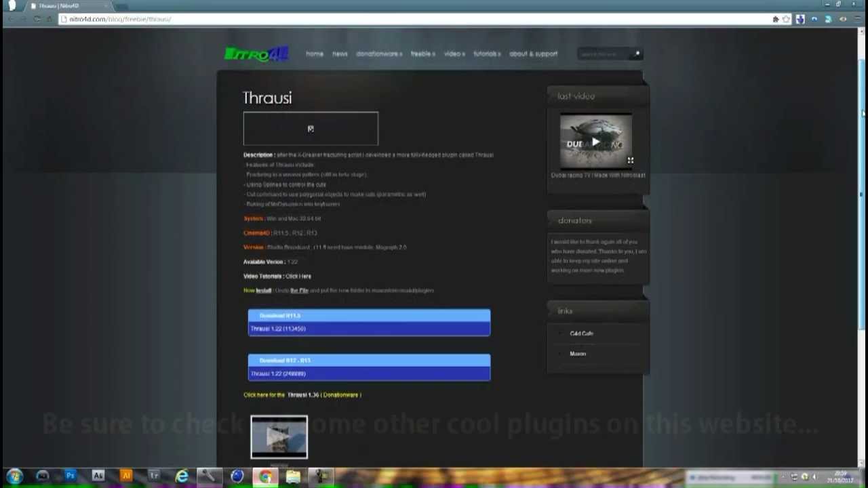Click the browser forward arrow

[23, 19]
